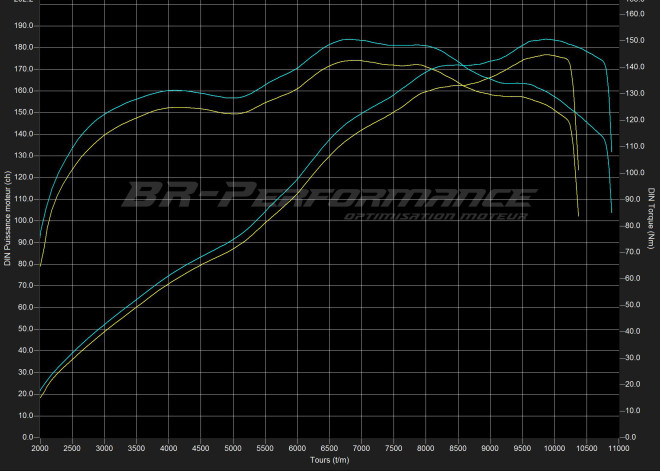Click the 190.0 label on the power axis
Viewport: 660px width, 471px height.
click(x=24, y=25)
